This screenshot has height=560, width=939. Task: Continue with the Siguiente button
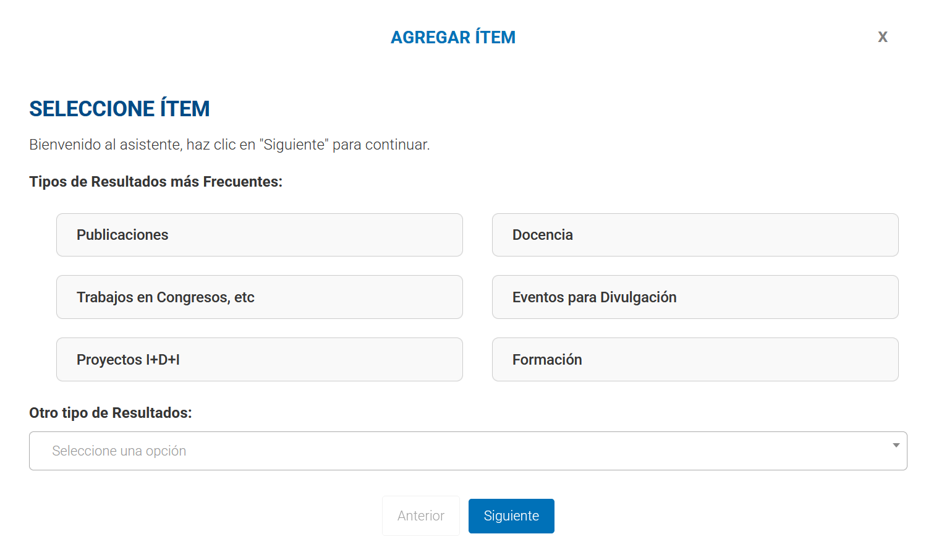pos(511,516)
